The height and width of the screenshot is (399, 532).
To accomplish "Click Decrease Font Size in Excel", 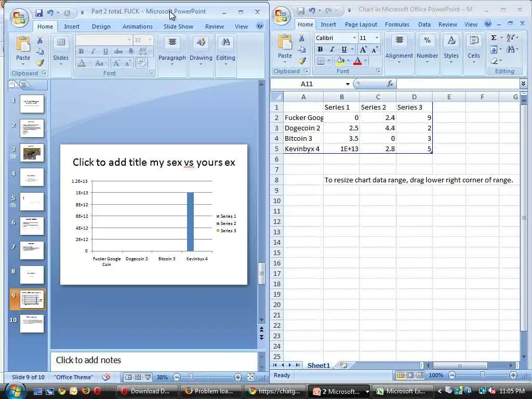I will click(375, 49).
